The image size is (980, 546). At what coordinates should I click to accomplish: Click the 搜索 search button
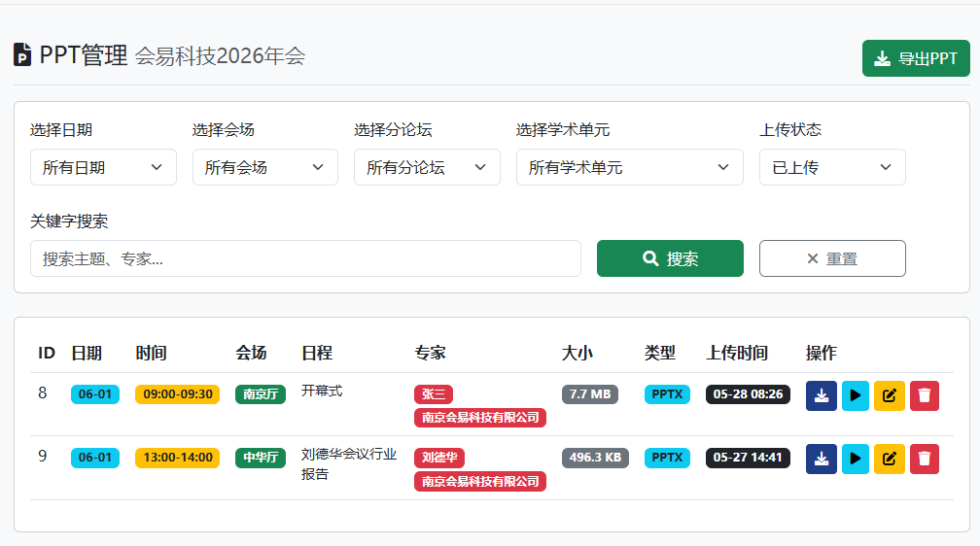(670, 258)
